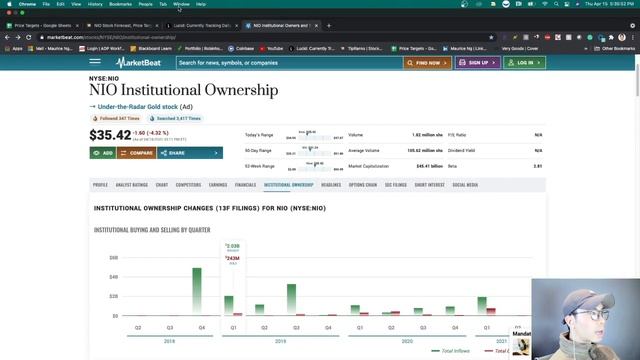The height and width of the screenshot is (360, 640).
Task: Open the Other Bookmarks folder
Action: [614, 49]
